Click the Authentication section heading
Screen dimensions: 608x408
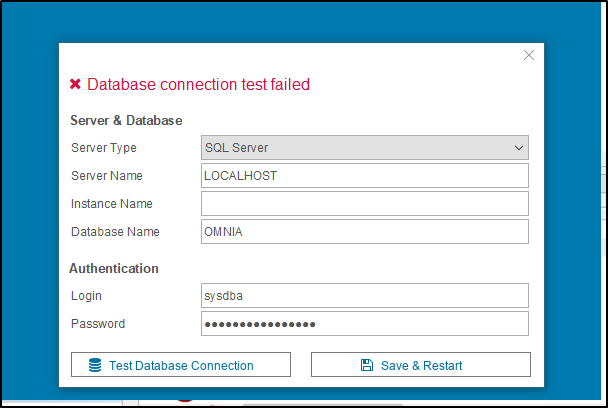(114, 268)
